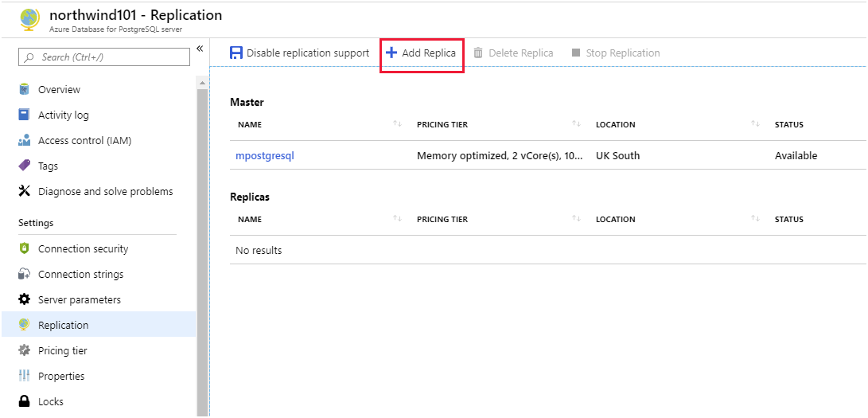868x418 pixels.
Task: Sort Replicas table by PRICING TIER arrows
Action: [576, 218]
